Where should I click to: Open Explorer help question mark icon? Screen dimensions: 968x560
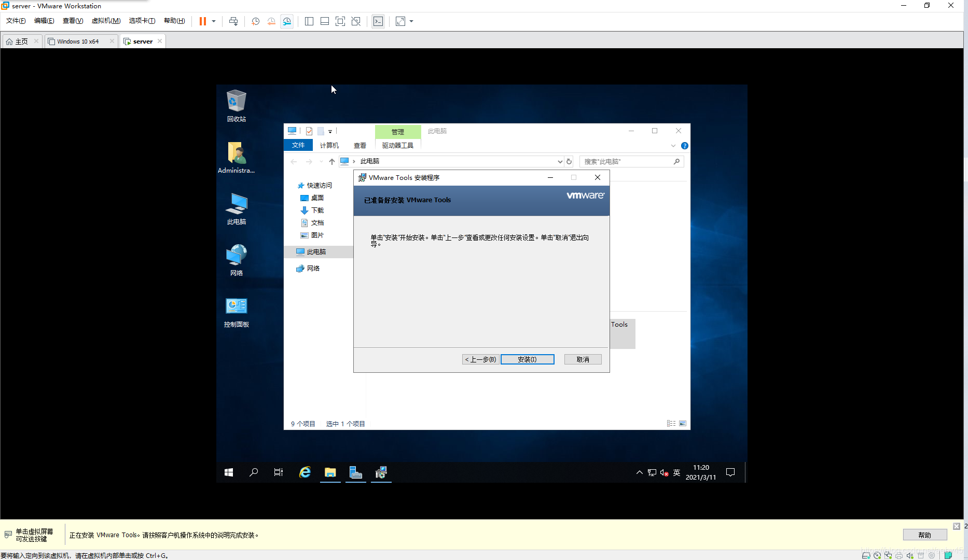click(685, 146)
